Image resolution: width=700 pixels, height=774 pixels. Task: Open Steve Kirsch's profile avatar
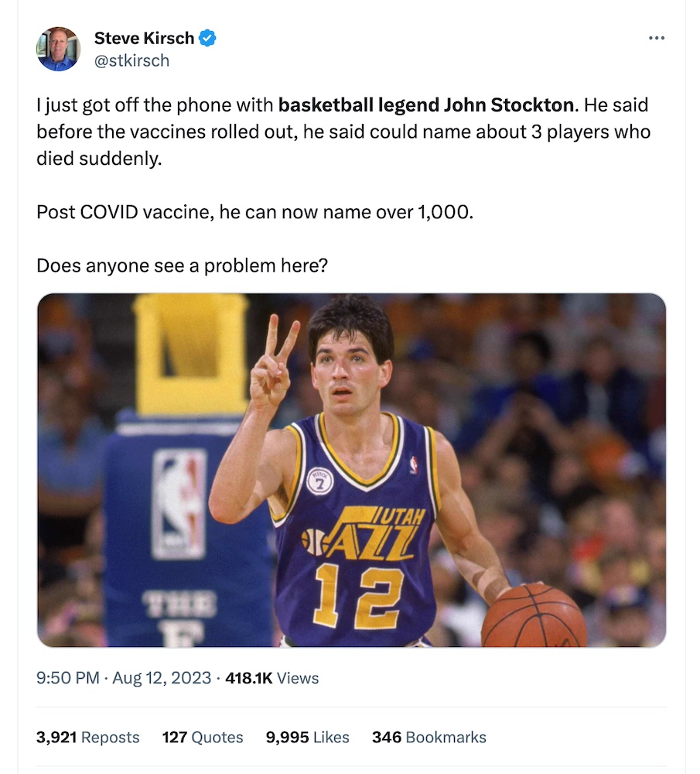tap(58, 49)
